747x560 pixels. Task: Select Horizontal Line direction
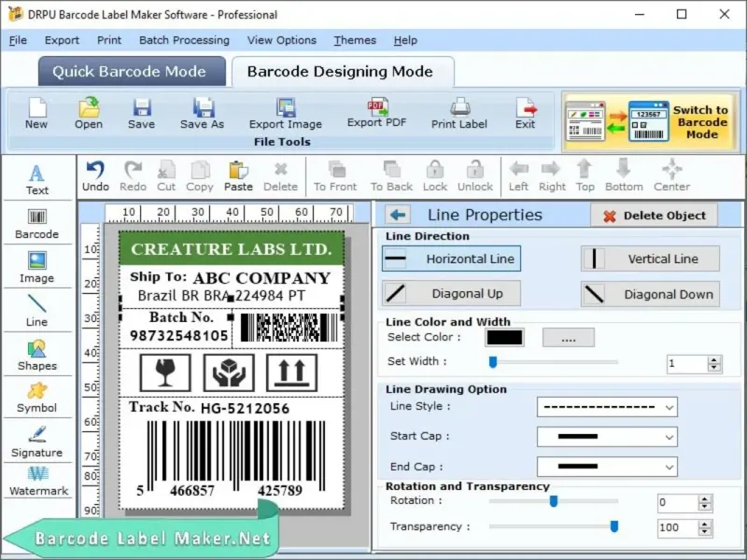click(451, 259)
